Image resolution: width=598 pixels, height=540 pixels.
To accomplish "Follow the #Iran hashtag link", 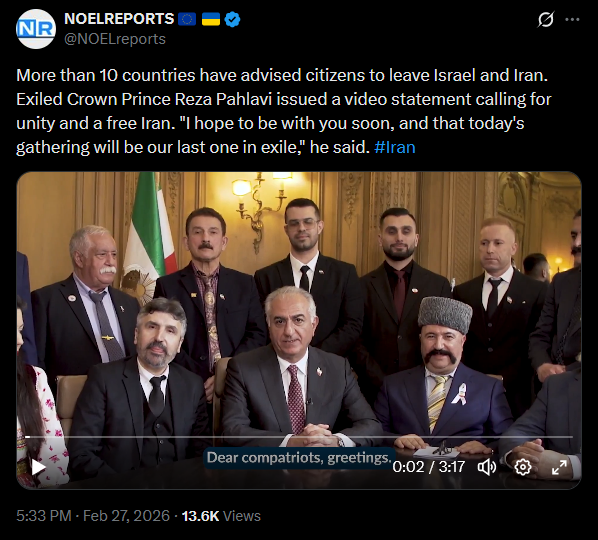I will [395, 147].
